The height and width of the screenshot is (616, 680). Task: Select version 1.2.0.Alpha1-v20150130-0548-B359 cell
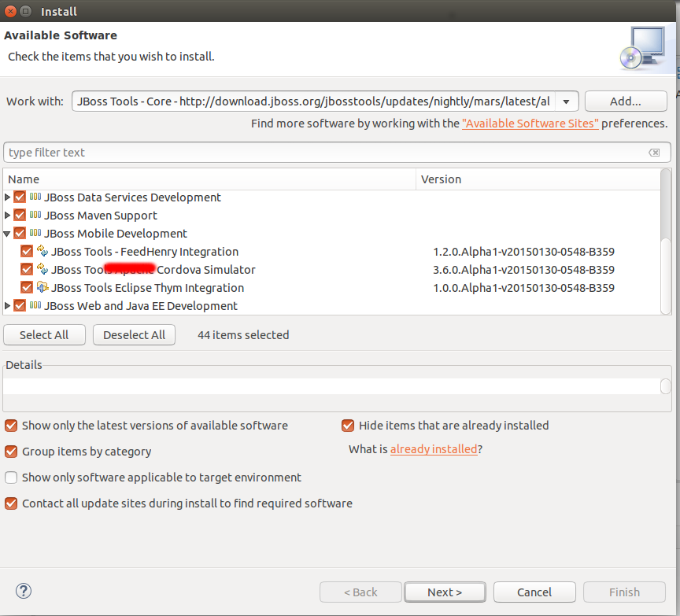(x=523, y=252)
